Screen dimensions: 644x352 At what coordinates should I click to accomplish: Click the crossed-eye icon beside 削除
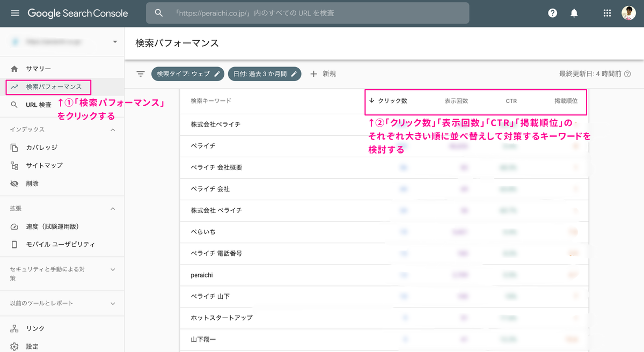tap(14, 184)
